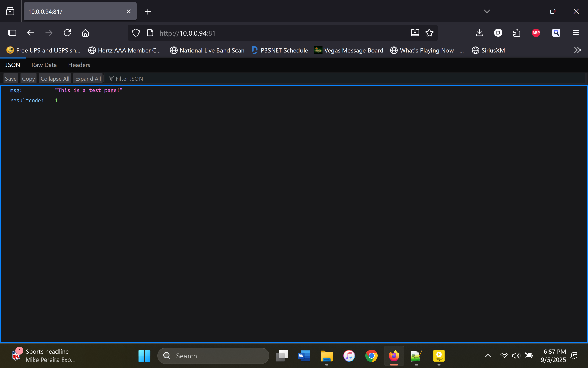This screenshot has height=368, width=588.
Task: Click the URL address field
Action: (282, 33)
